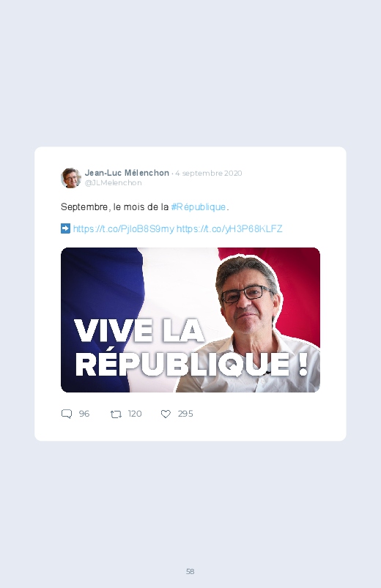Image resolution: width=381 pixels, height=588 pixels.
Task: Follow the t.co/PjloB8S9my link
Action: (x=124, y=228)
